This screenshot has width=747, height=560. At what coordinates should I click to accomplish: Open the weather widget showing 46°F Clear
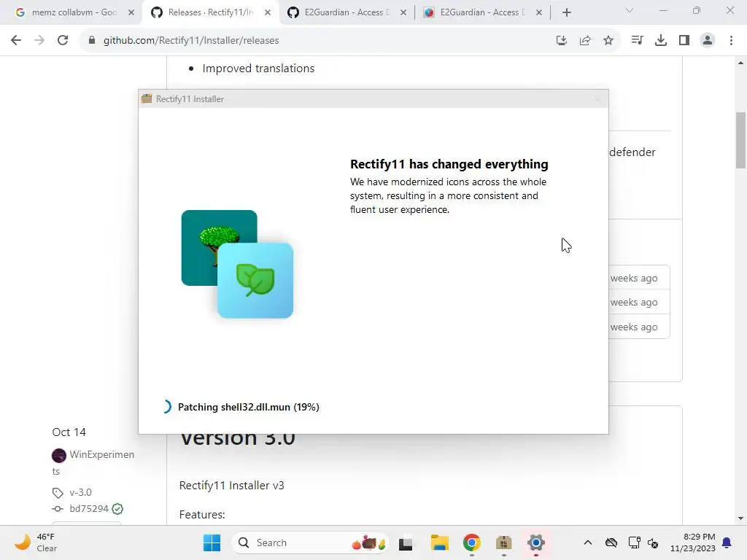[36, 542]
